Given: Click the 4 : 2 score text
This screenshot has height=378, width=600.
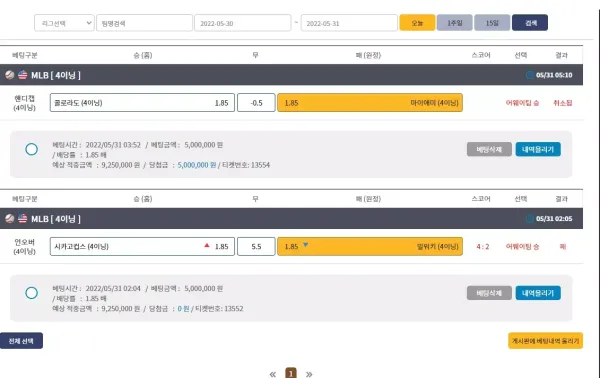Looking at the screenshot, I should [483, 247].
